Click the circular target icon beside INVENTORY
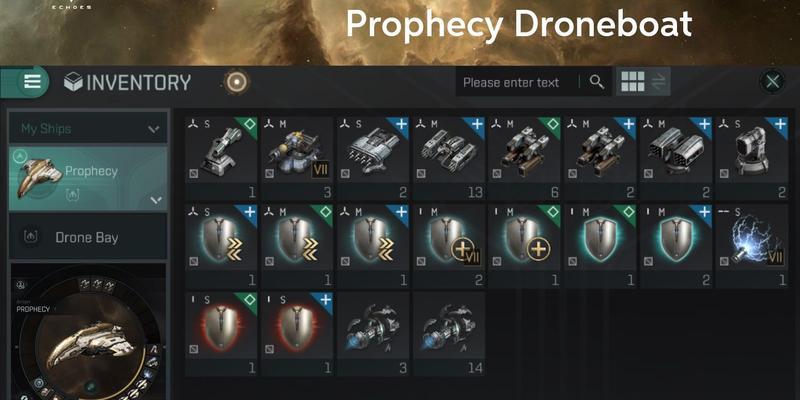 pyautogui.click(x=237, y=82)
